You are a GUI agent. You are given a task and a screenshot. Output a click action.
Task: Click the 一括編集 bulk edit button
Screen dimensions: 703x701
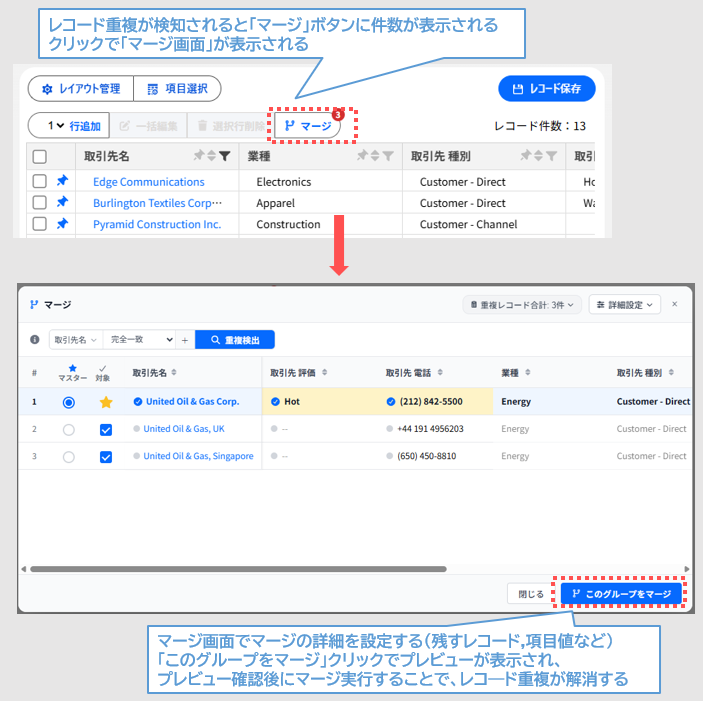click(x=148, y=126)
